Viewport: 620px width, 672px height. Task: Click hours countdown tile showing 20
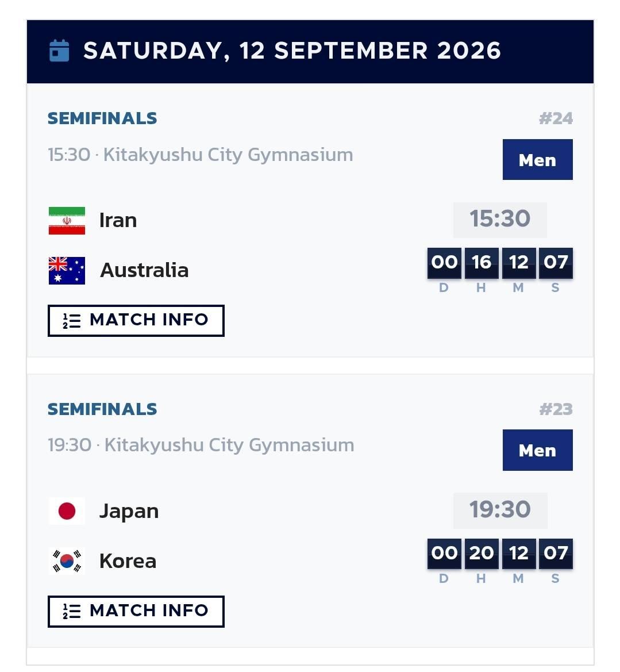[x=481, y=553]
